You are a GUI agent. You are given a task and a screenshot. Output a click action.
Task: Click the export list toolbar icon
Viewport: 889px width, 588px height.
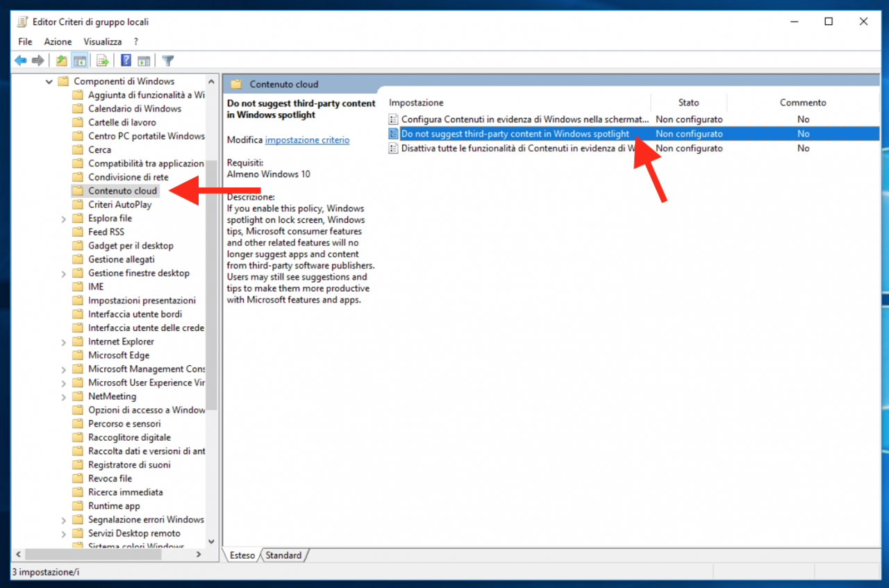pos(102,60)
